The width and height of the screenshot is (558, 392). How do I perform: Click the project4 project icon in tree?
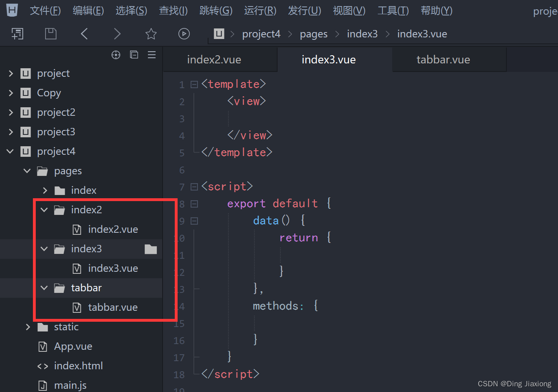[x=26, y=152]
